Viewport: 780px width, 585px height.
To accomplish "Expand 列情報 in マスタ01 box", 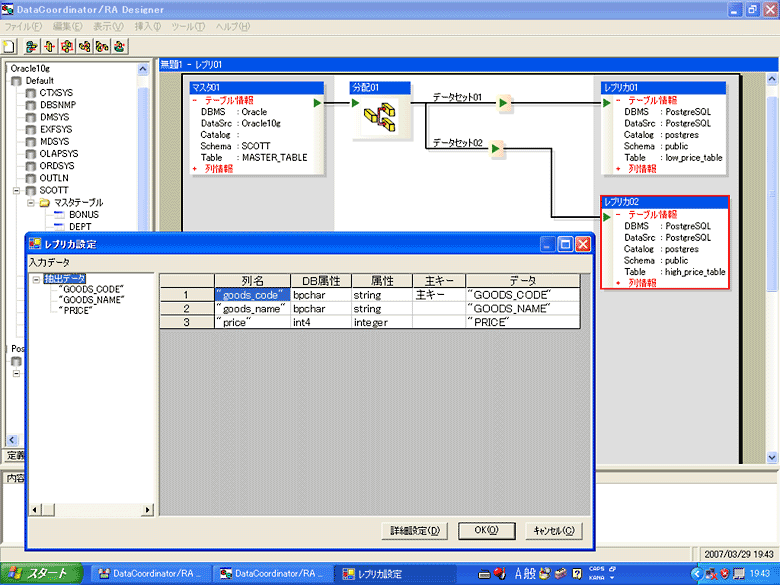I will 196,169.
